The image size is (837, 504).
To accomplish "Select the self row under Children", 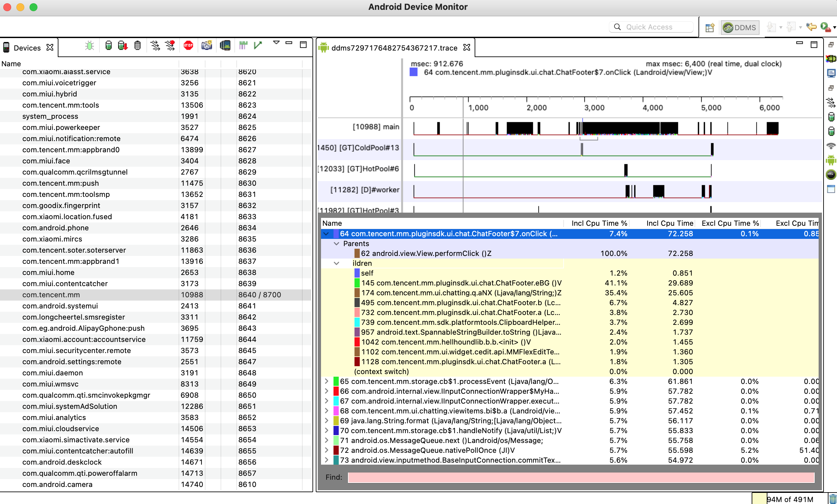I will (x=570, y=273).
